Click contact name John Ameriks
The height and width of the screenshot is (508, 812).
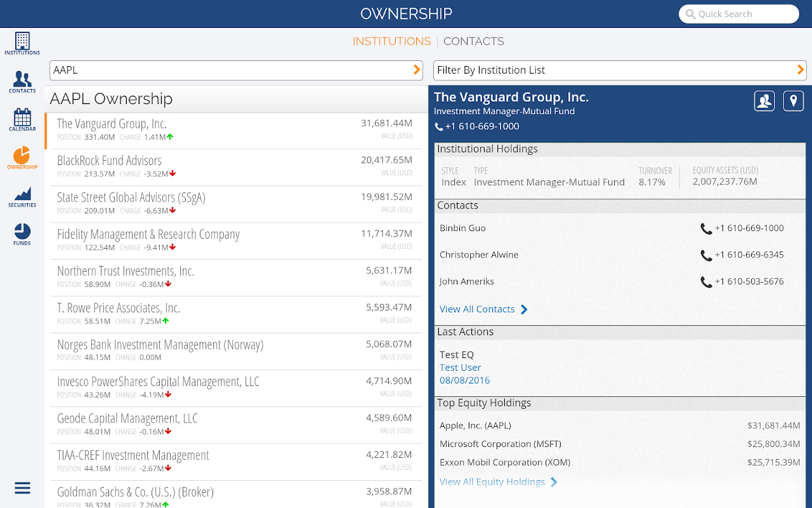467,281
